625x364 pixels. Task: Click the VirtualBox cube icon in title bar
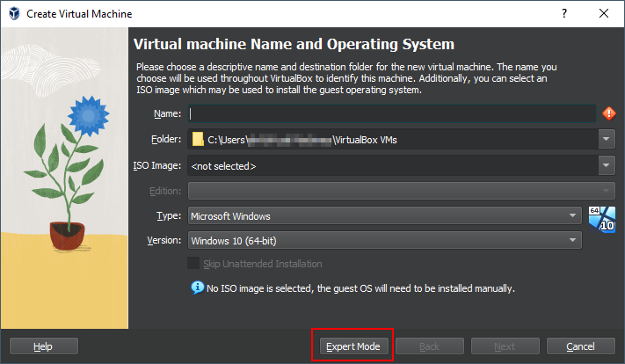(14, 13)
